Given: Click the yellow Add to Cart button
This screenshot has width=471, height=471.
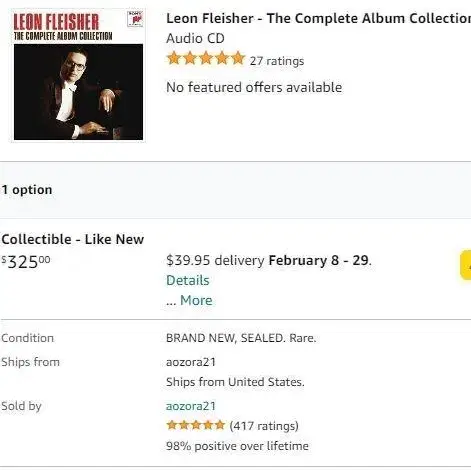Looking at the screenshot, I should click(x=466, y=265).
